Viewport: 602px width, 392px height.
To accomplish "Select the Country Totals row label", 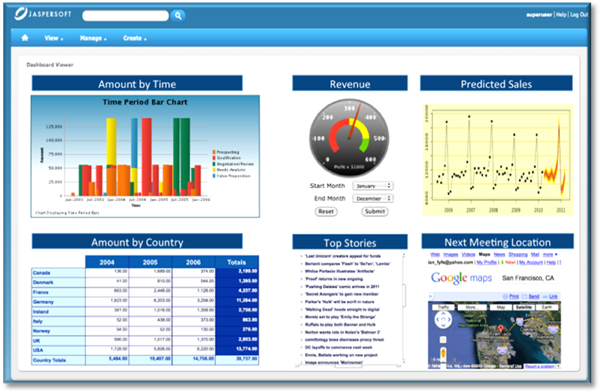I will 49,360.
